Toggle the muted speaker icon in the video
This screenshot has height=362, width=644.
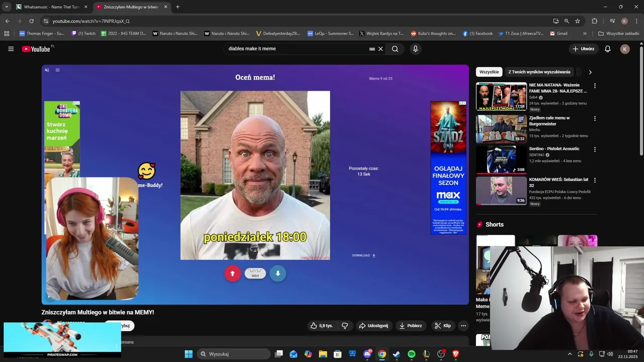click(x=47, y=70)
